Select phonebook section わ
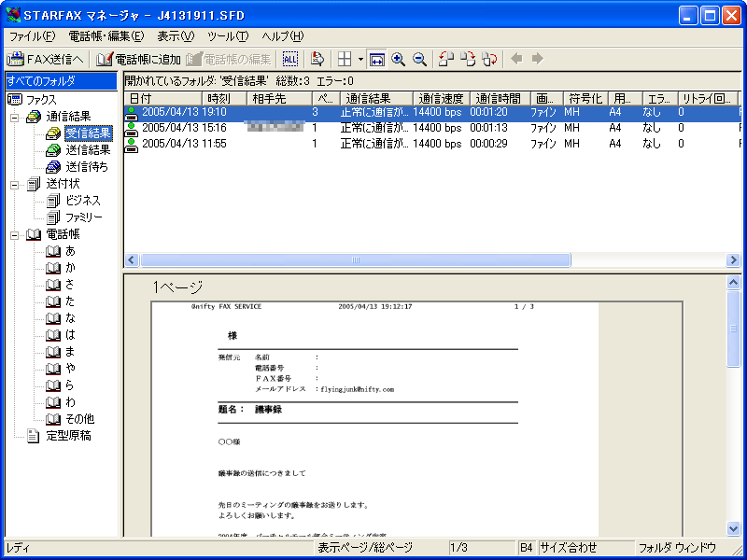 [71, 402]
